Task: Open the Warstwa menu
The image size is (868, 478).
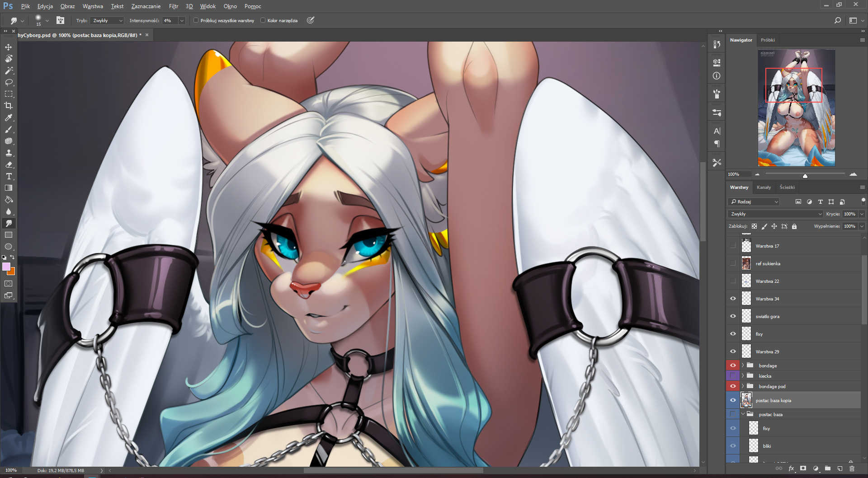Action: coord(93,6)
